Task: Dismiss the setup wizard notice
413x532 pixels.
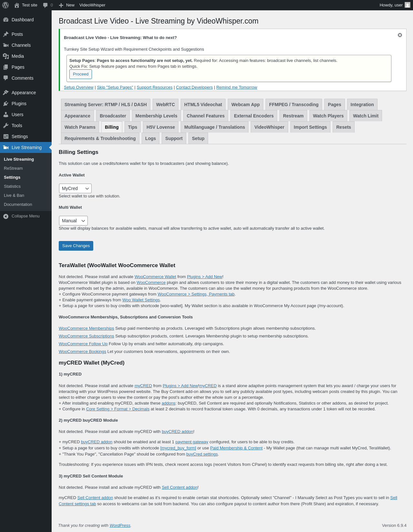Action: coord(400,35)
